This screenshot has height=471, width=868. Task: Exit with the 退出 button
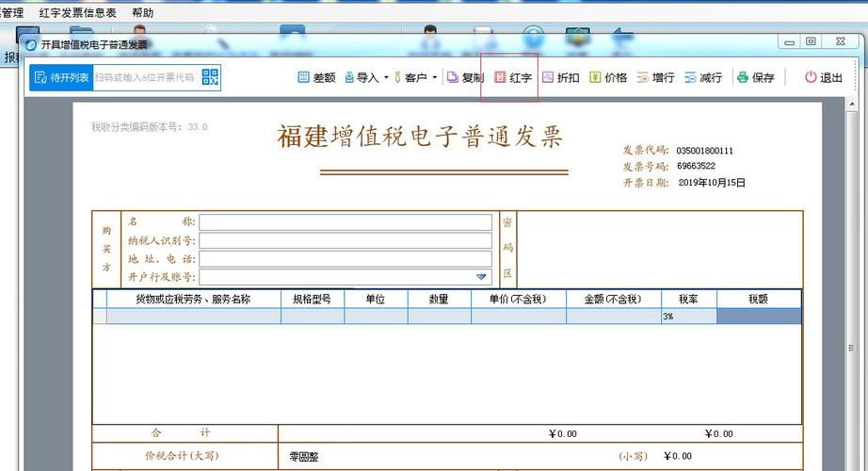823,77
